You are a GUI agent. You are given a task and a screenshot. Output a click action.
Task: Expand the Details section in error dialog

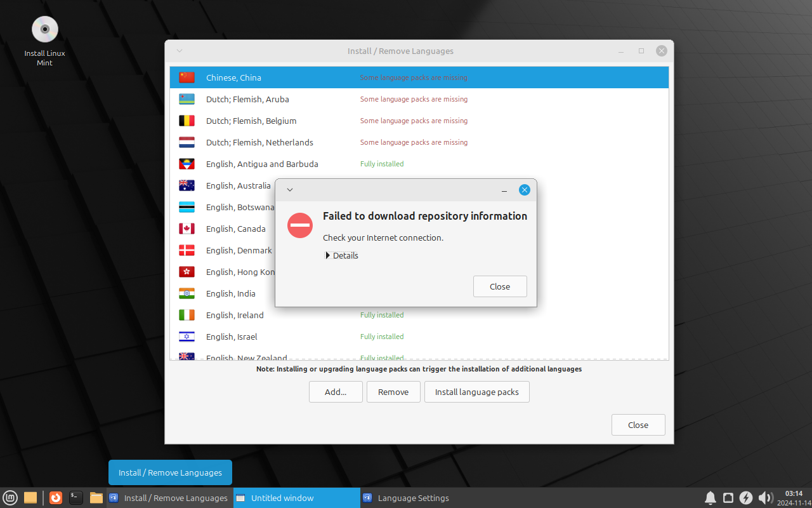pos(342,255)
